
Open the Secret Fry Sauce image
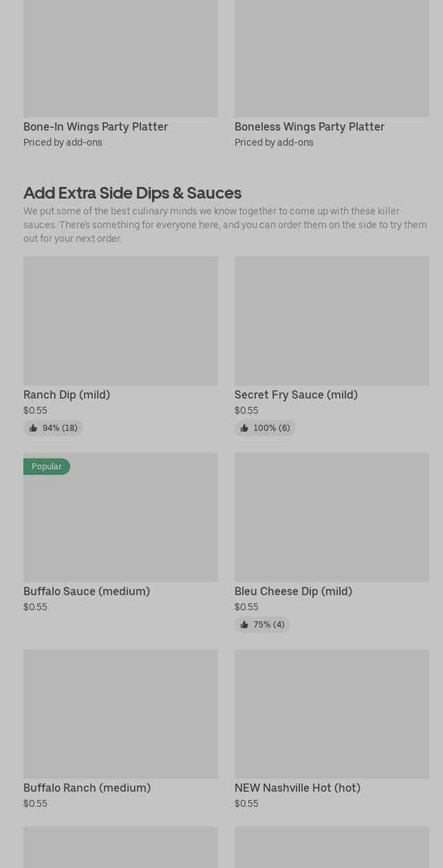332,321
